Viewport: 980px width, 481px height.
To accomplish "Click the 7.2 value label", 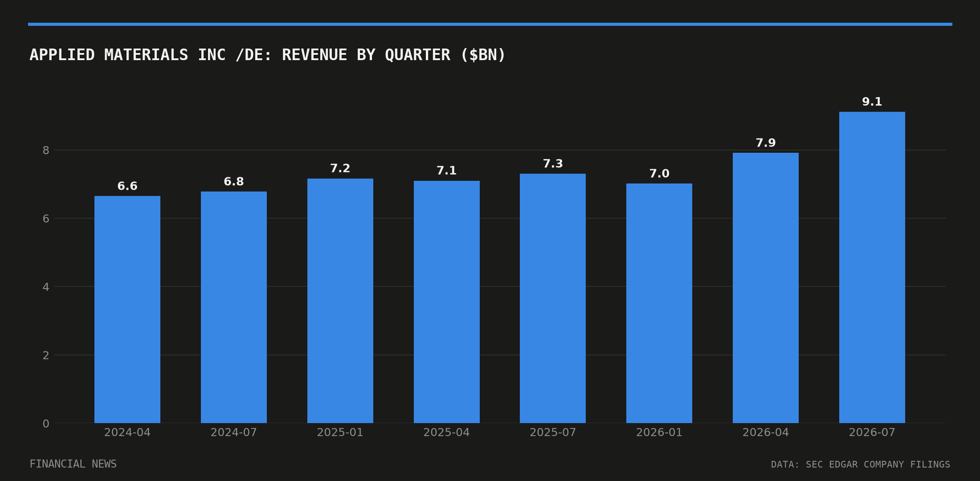I will click(x=340, y=168).
